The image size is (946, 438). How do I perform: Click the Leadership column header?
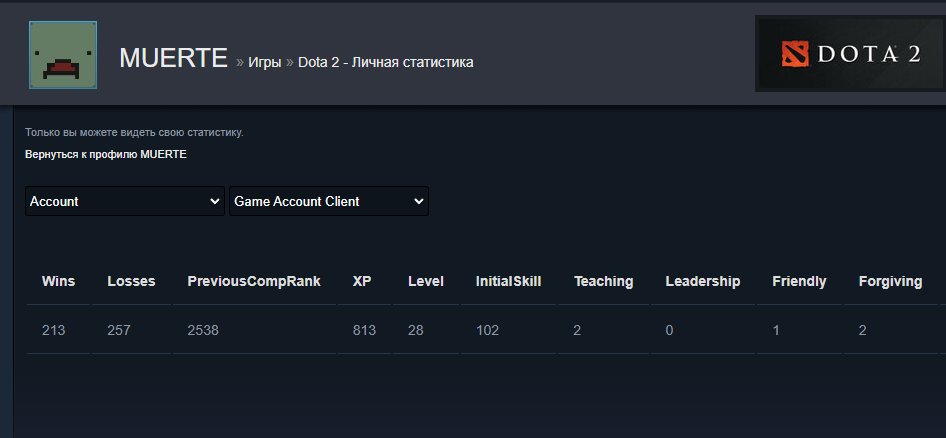(x=703, y=281)
